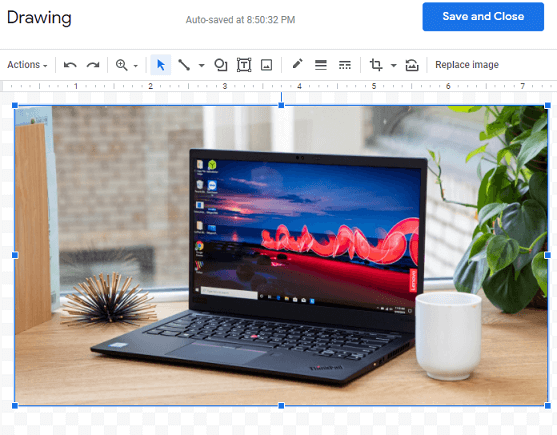Click Save and Close button
The image size is (557, 435).
click(483, 17)
